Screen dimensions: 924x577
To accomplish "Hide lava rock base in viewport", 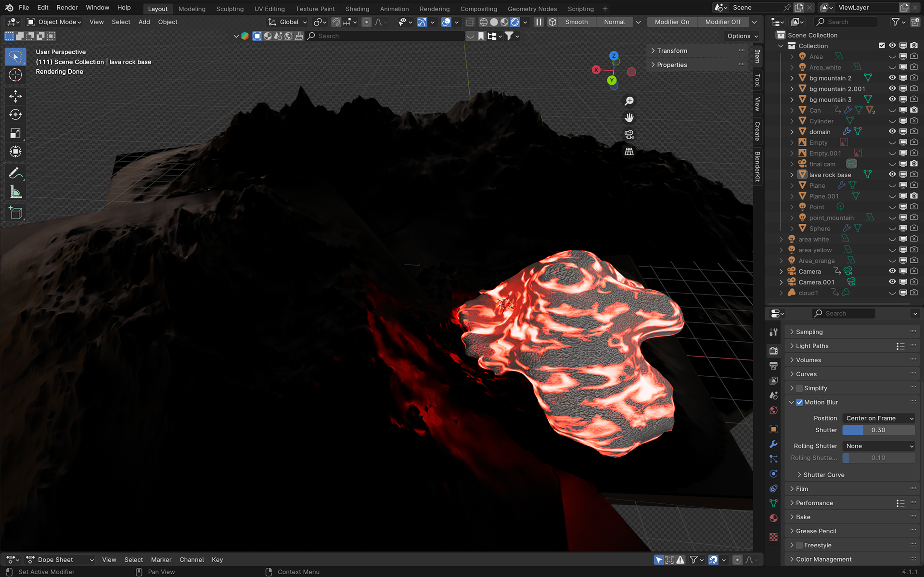I will tap(892, 175).
